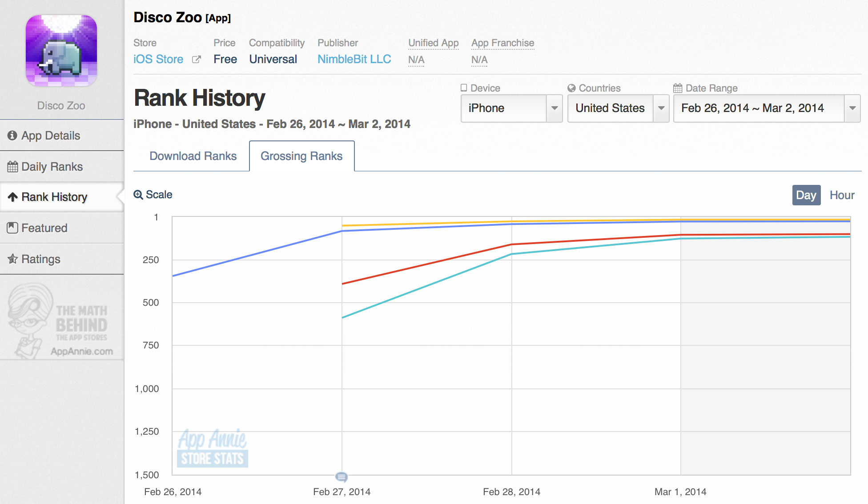Click the Featured bookmark icon
This screenshot has width=868, height=504.
pyautogui.click(x=12, y=228)
